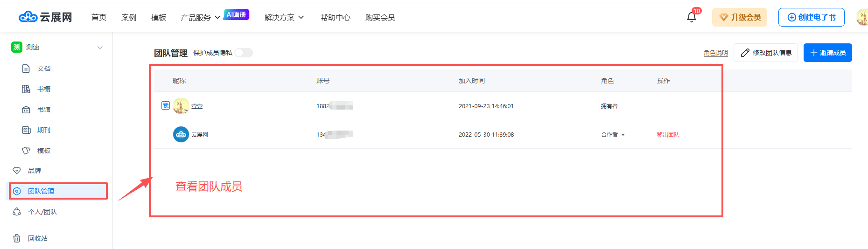This screenshot has height=249, width=868.
Task: Open the 期刊 periodicals sidebar icon
Action: pyautogui.click(x=26, y=130)
